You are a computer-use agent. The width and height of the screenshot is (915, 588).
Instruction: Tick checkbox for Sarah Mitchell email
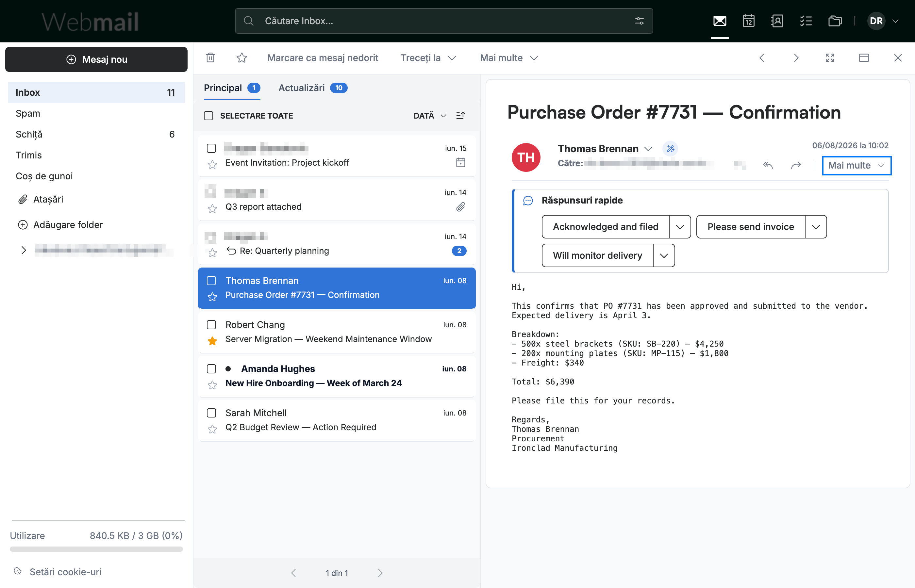pyautogui.click(x=211, y=413)
